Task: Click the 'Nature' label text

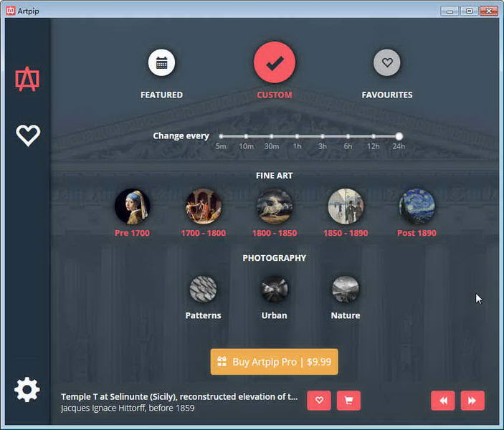Action: (x=346, y=315)
